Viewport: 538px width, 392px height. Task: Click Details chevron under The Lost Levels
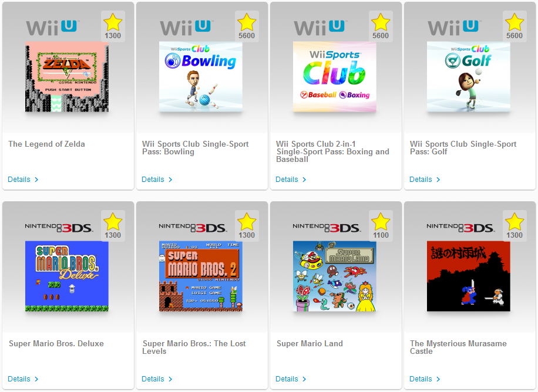tap(170, 379)
